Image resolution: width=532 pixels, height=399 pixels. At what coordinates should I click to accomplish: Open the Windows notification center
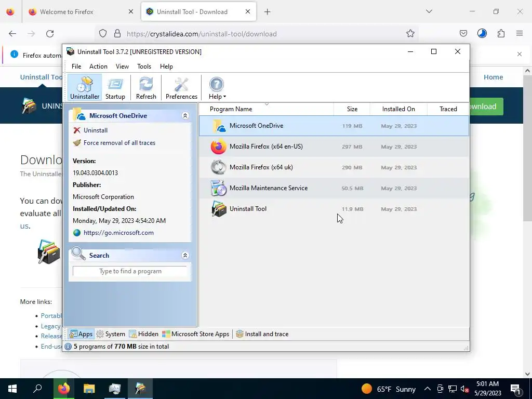click(x=515, y=389)
